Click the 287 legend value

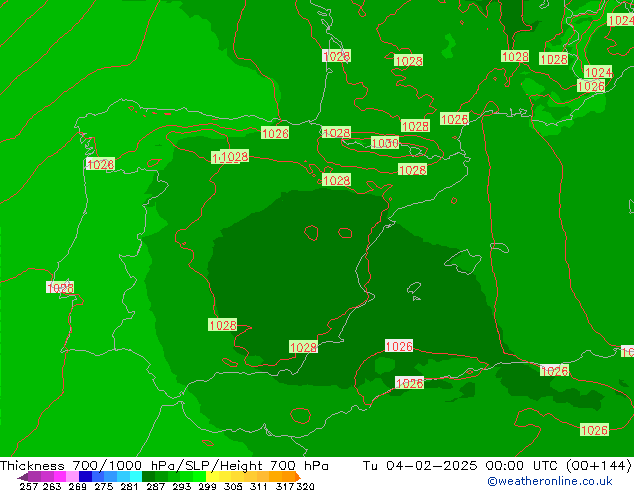[155, 486]
